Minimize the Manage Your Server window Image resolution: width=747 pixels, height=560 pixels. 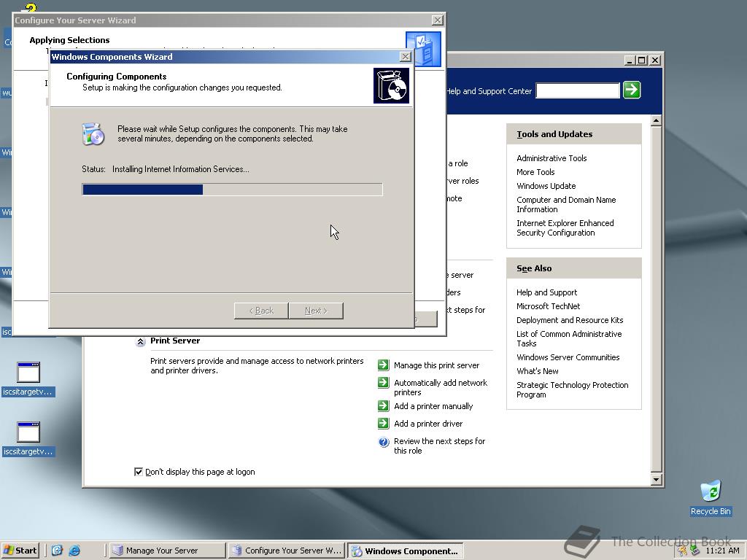[630, 60]
